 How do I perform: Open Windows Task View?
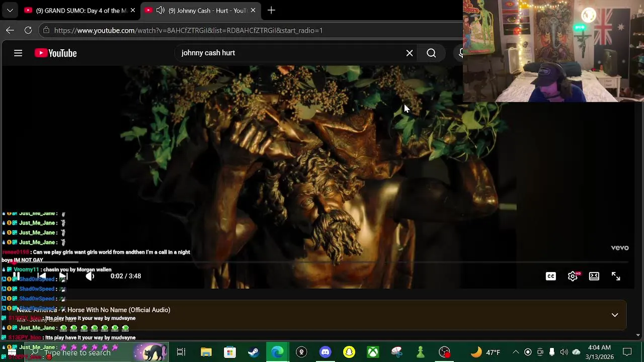[181, 352]
